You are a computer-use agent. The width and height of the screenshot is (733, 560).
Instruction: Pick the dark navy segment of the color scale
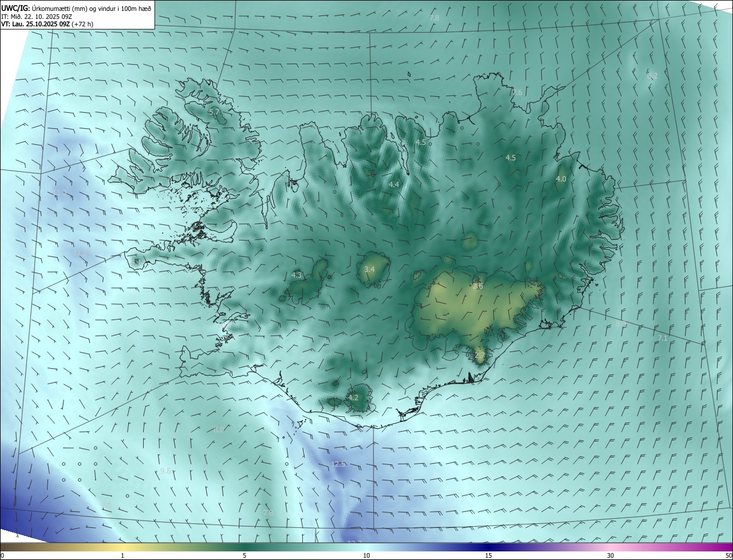(x=488, y=547)
